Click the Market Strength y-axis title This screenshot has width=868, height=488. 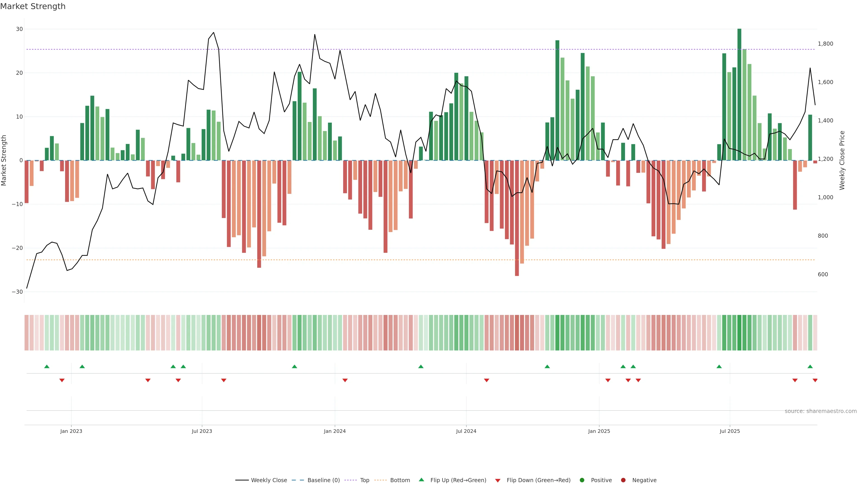point(4,160)
